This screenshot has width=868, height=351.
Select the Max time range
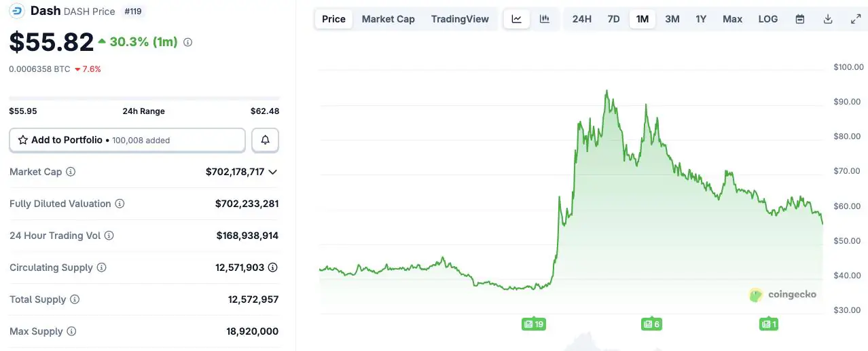coord(732,19)
